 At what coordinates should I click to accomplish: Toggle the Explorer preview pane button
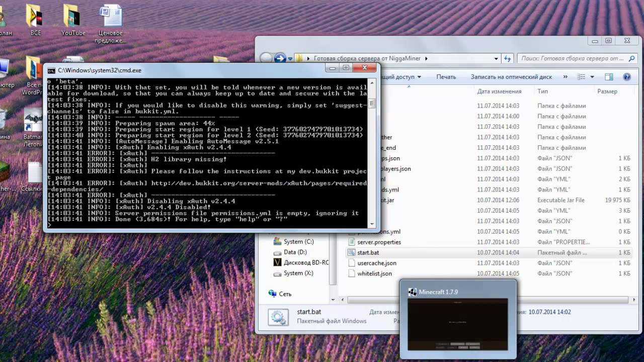(609, 77)
